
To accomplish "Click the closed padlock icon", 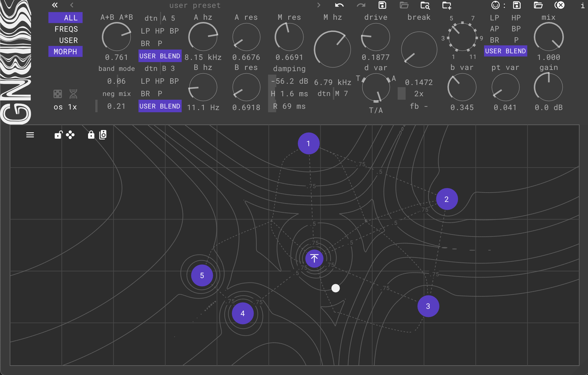I will coord(91,135).
